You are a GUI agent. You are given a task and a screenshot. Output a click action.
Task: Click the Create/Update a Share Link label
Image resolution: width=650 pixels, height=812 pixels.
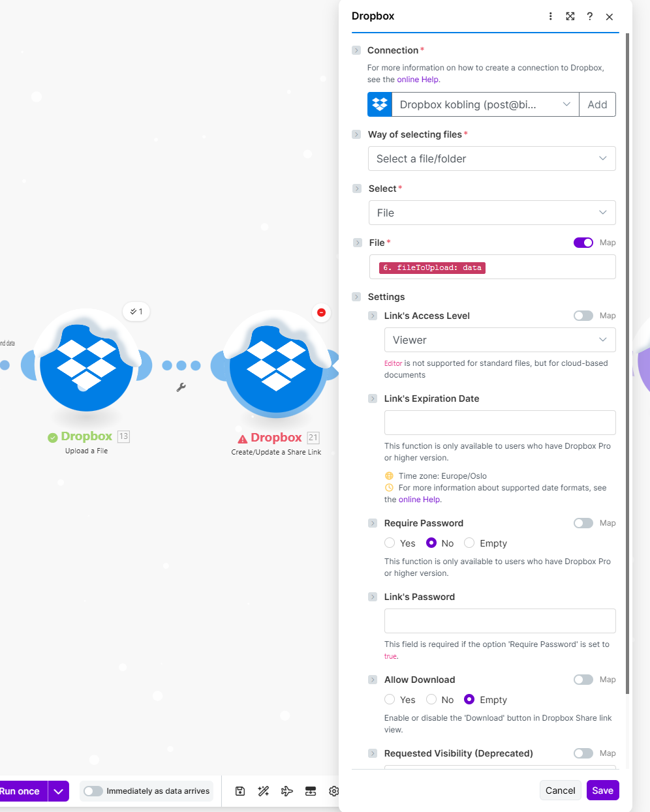click(x=276, y=452)
